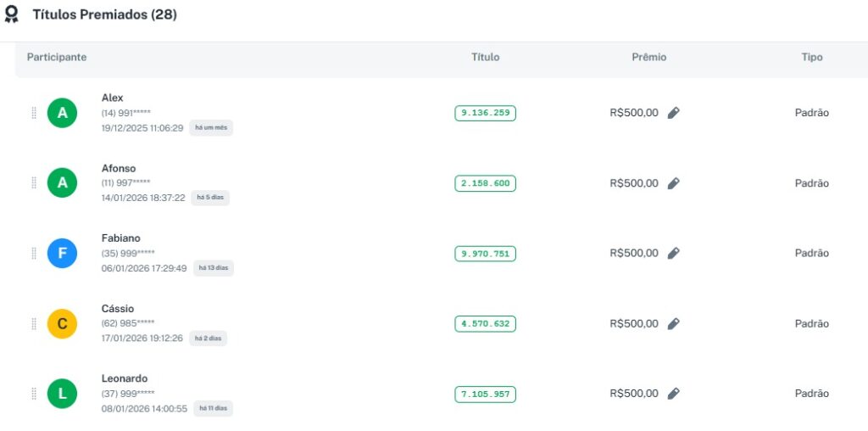The image size is (868, 431).
Task: Open title badge 4.570.632
Action: pos(485,323)
